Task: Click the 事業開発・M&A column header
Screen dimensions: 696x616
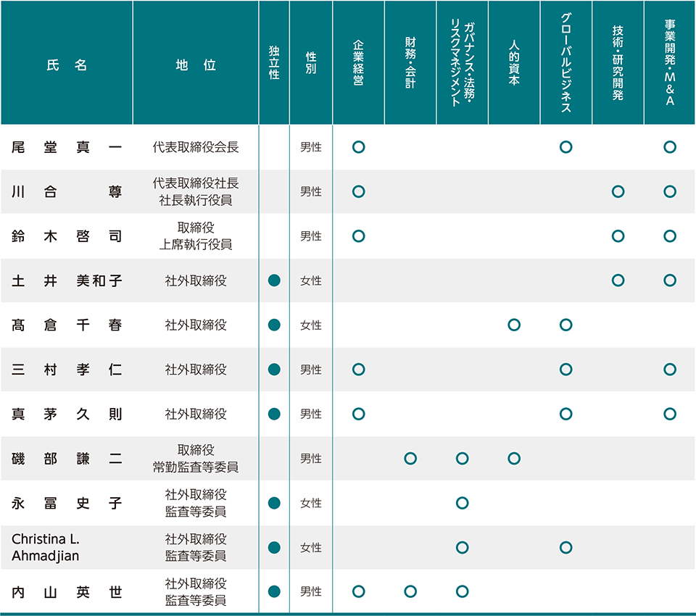Action: [x=670, y=62]
